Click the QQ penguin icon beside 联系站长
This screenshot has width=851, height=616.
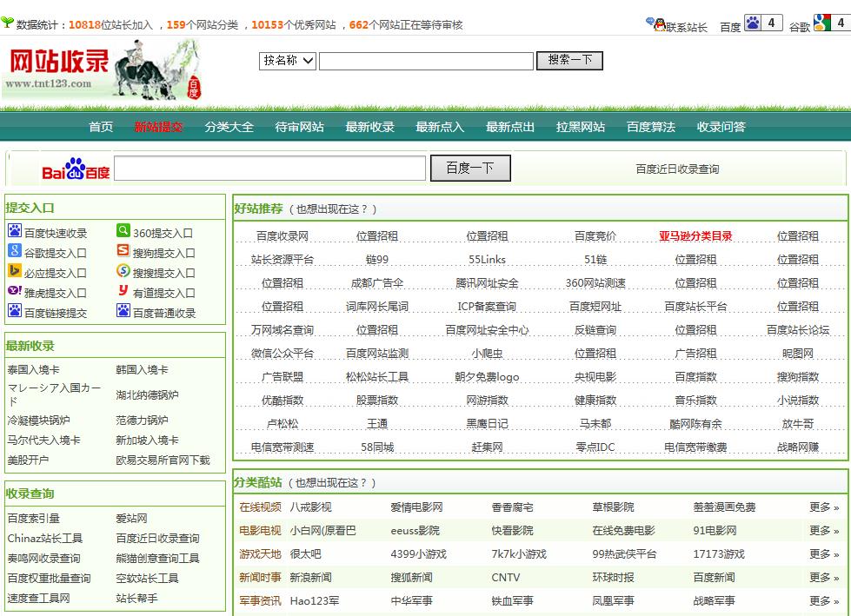pos(658,24)
